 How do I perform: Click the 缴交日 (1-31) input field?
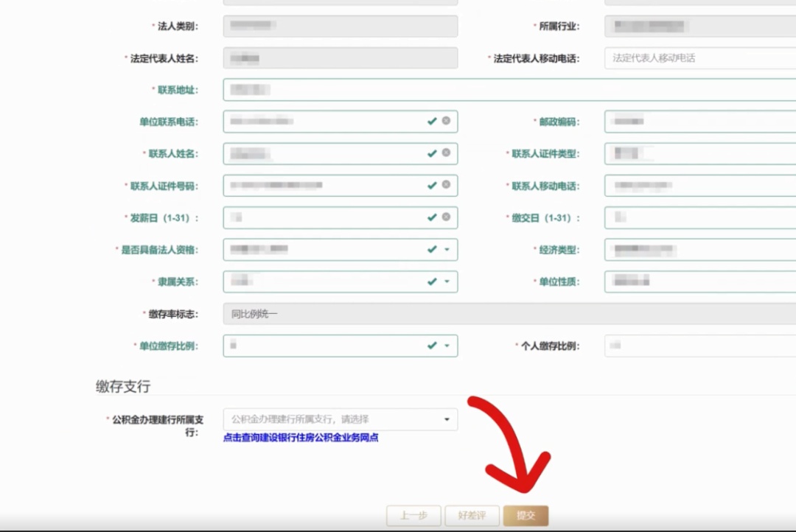[x=700, y=217]
